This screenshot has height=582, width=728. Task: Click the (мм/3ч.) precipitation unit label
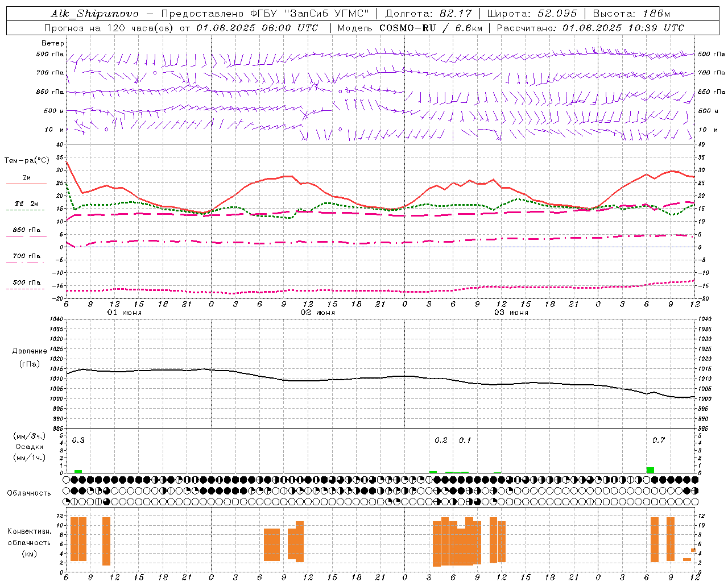tap(30, 436)
